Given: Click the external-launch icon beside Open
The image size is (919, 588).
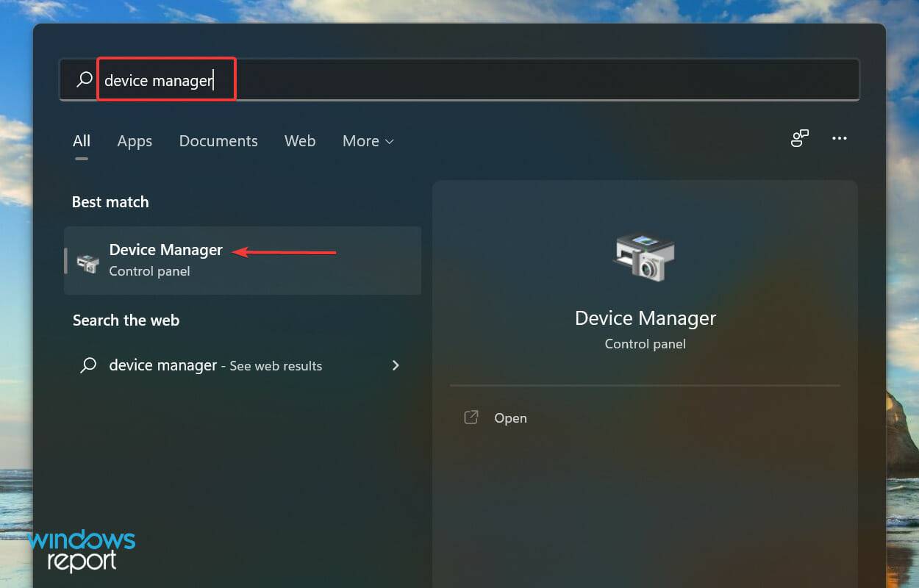Looking at the screenshot, I should click(x=471, y=417).
